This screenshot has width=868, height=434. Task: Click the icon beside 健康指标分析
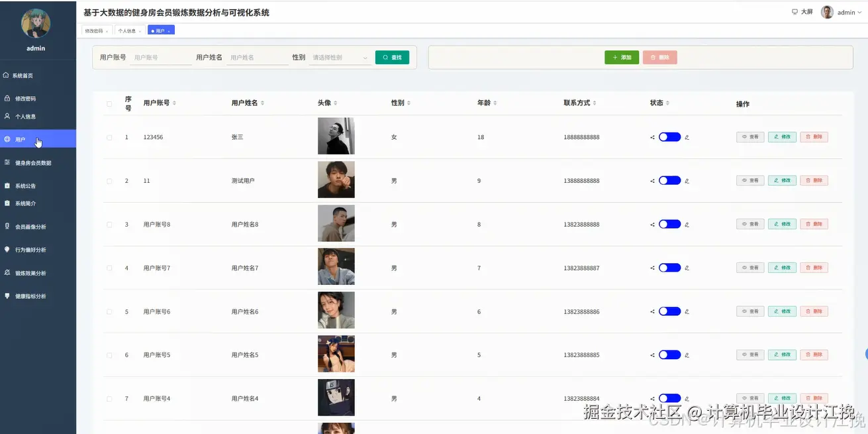coord(7,296)
